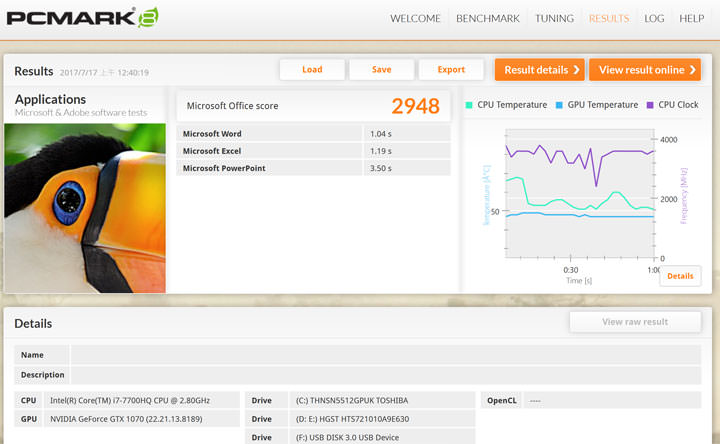Image resolution: width=720 pixels, height=444 pixels.
Task: Switch to the Benchmark tab
Action: click(488, 19)
